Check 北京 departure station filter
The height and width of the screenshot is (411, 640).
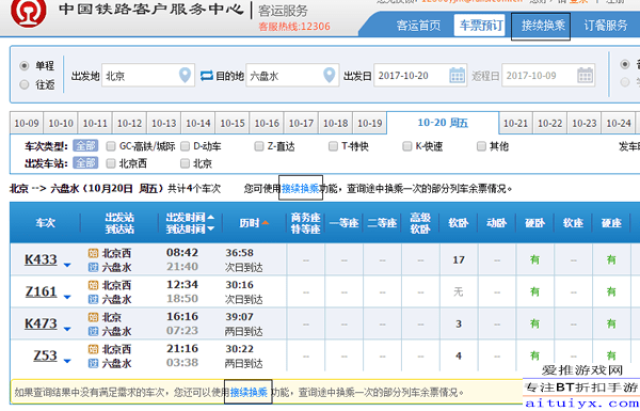[x=185, y=164]
